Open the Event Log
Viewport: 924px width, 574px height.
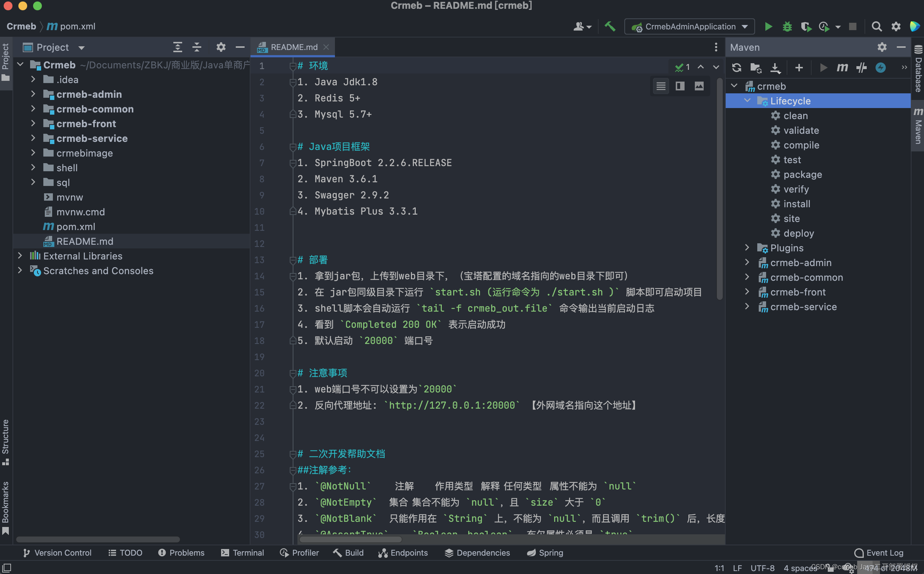pyautogui.click(x=879, y=553)
